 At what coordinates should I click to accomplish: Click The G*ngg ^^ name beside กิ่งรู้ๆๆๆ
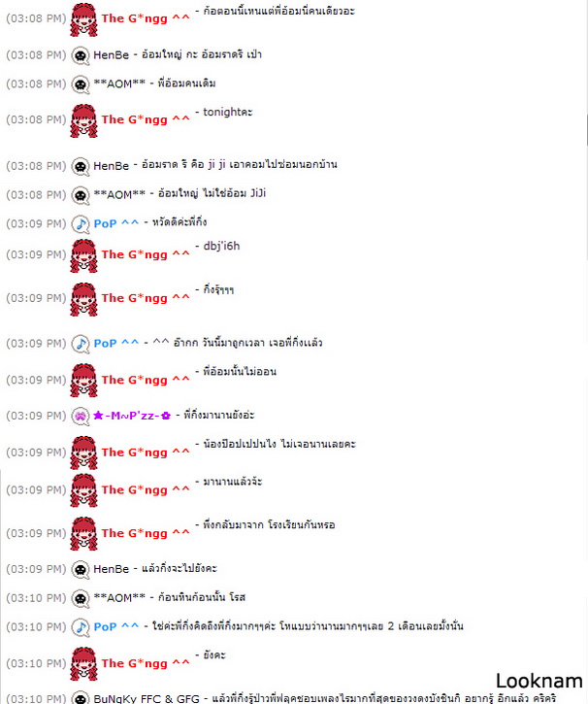tap(146, 298)
